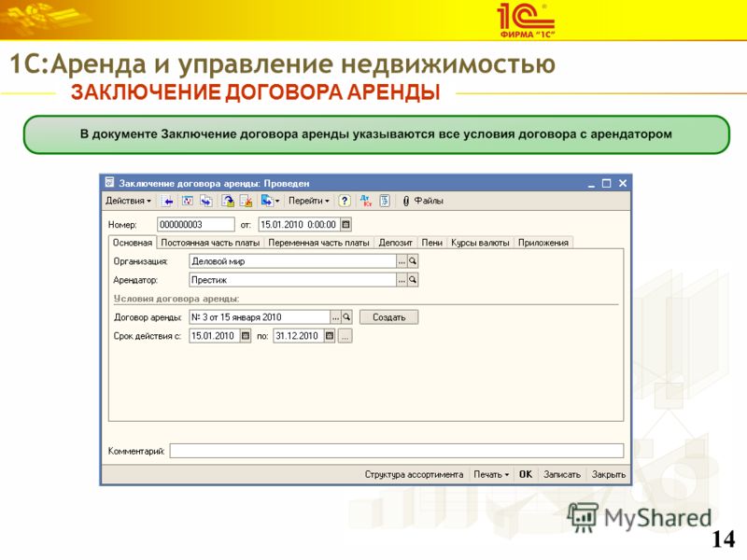Click the post document toolbar icon
Image resolution: width=747 pixels, height=560 pixels.
(x=228, y=201)
